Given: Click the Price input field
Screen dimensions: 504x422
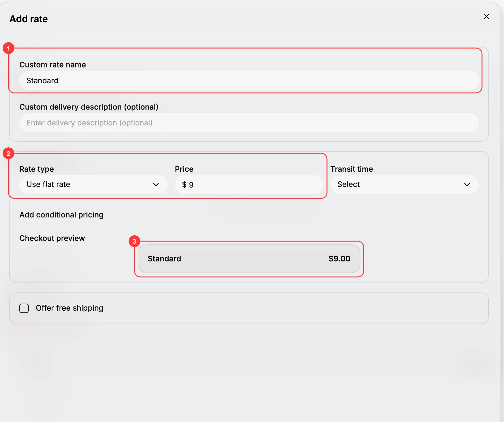Looking at the screenshot, I should pos(249,184).
